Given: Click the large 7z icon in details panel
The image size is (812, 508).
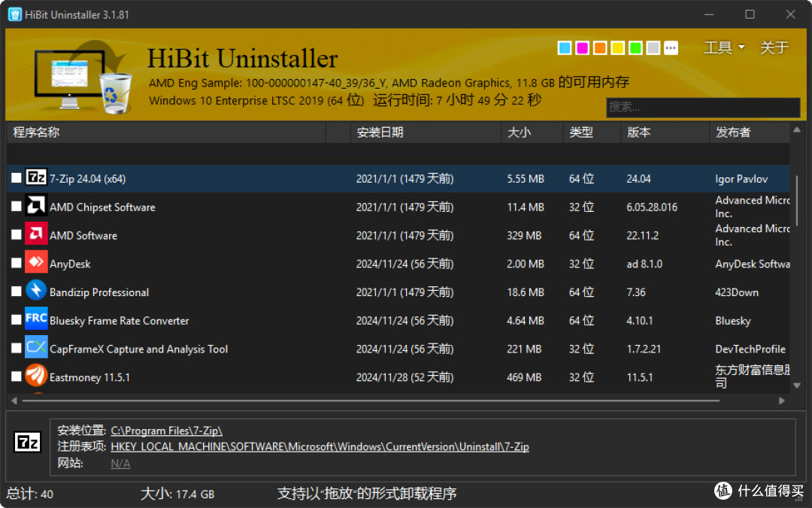Looking at the screenshot, I should point(28,443).
